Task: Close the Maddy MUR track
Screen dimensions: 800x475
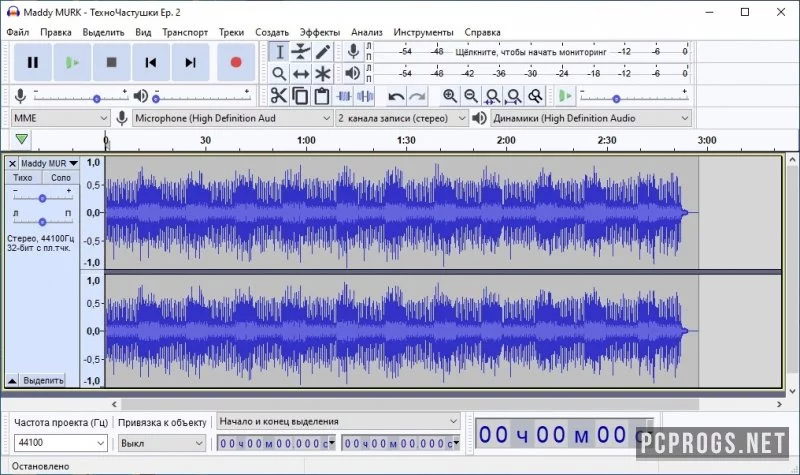Action: (12, 164)
